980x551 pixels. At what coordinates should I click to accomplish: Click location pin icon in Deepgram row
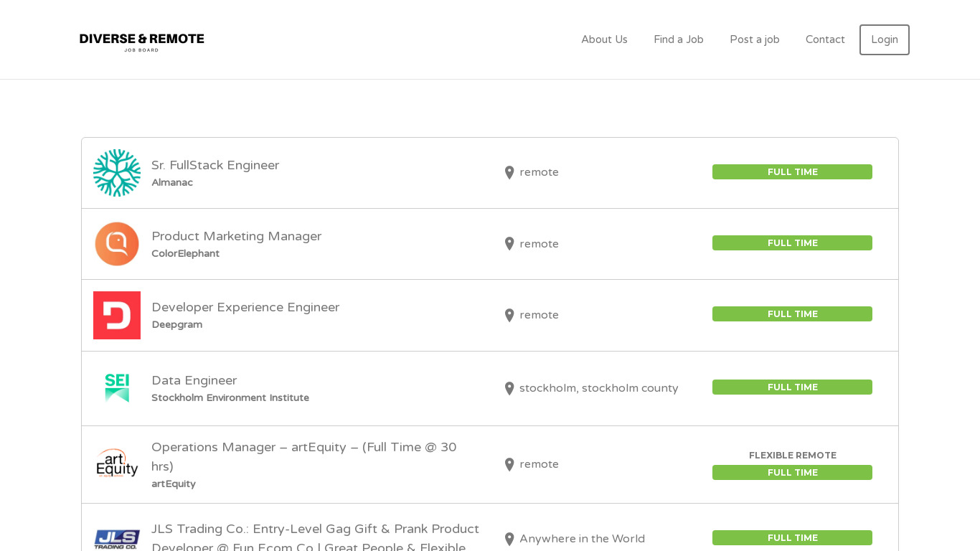click(x=509, y=315)
